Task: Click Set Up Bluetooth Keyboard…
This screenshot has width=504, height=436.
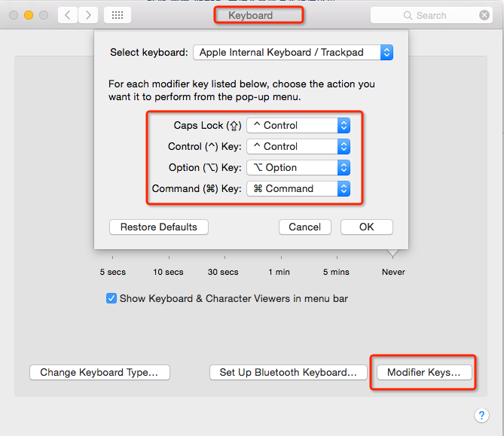Action: point(289,373)
